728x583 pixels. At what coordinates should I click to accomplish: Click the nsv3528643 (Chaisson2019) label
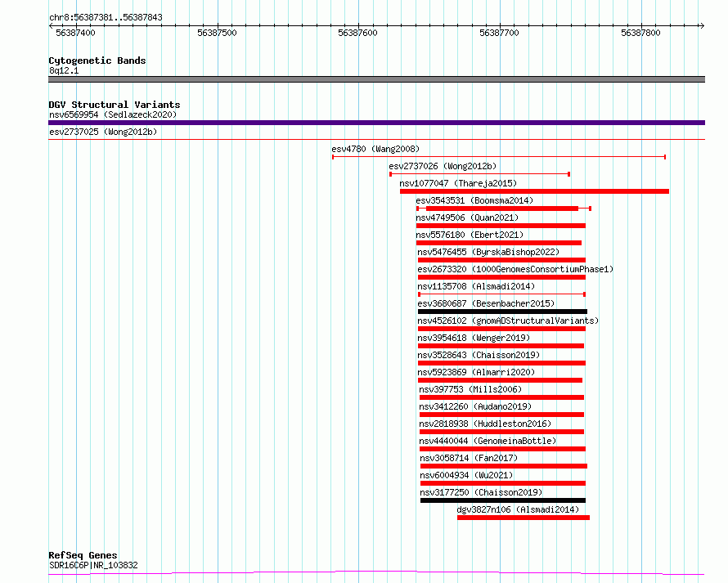479,355
